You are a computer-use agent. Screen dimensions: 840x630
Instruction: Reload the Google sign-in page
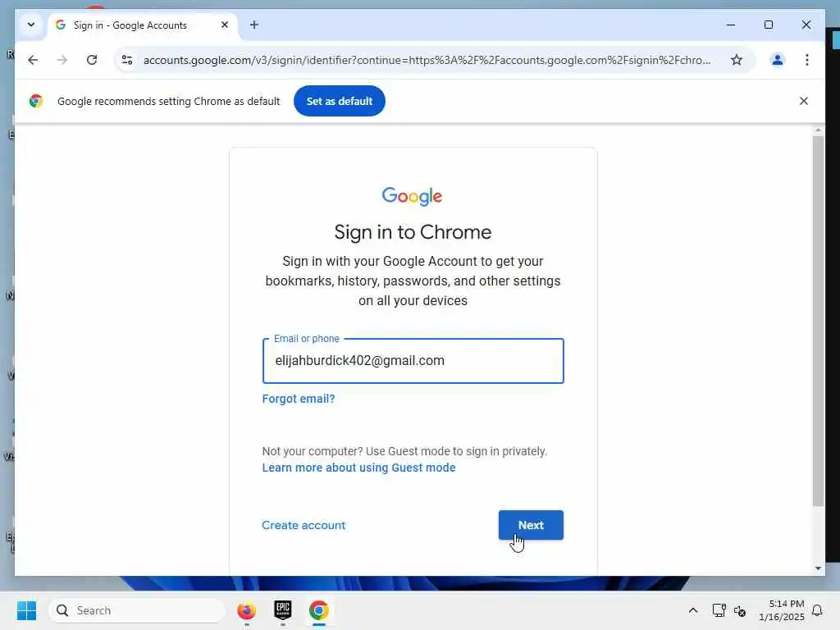coord(92,60)
